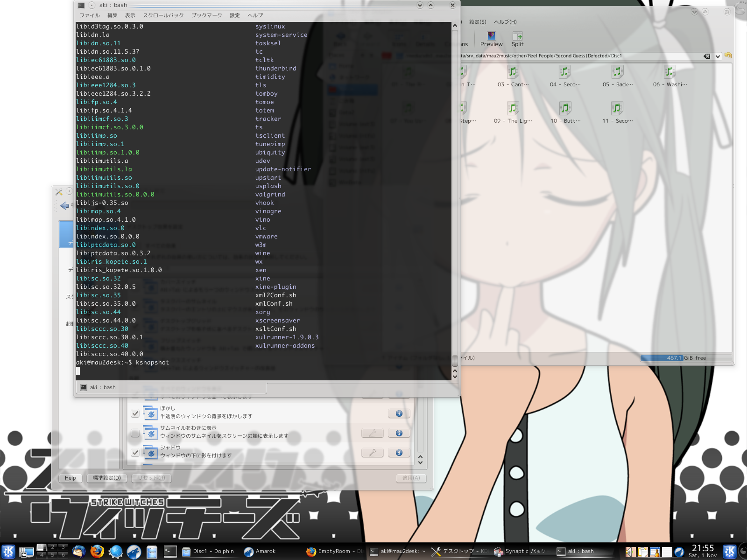Toggle シャドウ shadow effect checkbox
Viewport: 747px width, 560px height.
point(135,453)
